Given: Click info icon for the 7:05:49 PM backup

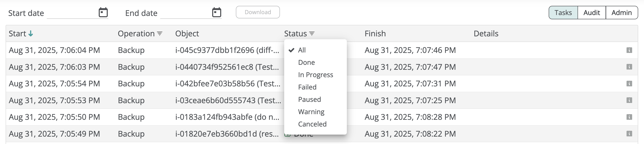Looking at the screenshot, I should click(629, 133).
